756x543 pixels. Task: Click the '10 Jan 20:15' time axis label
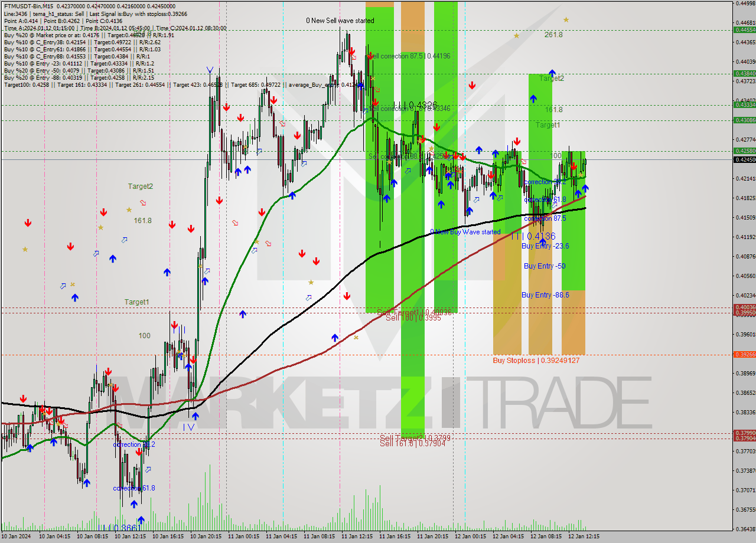click(x=205, y=537)
